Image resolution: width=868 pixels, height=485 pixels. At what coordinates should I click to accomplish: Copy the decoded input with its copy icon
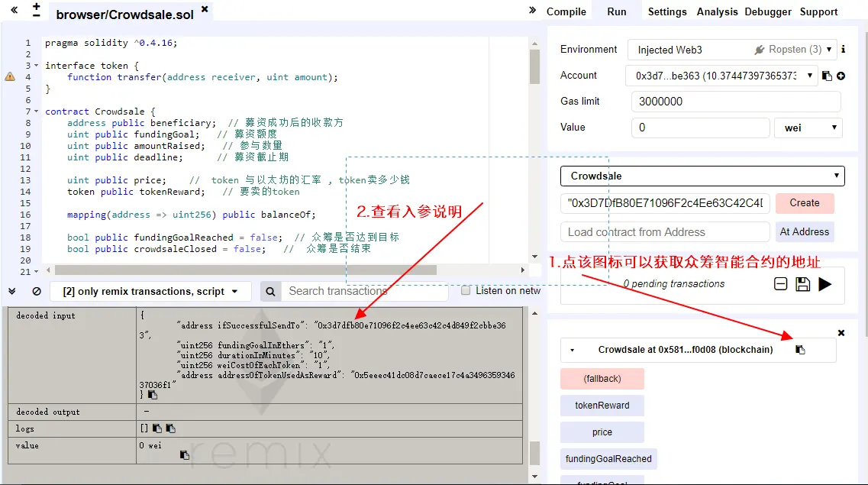(153, 395)
